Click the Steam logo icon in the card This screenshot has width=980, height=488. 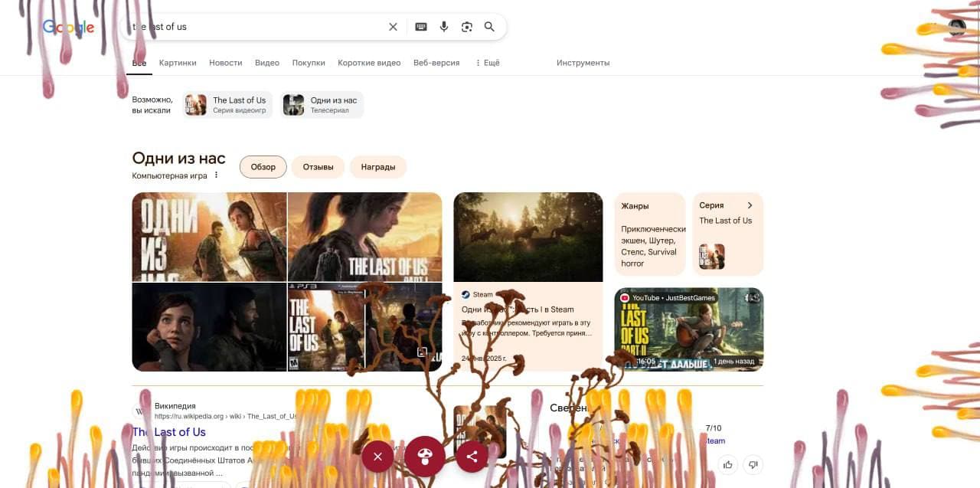[x=465, y=294]
